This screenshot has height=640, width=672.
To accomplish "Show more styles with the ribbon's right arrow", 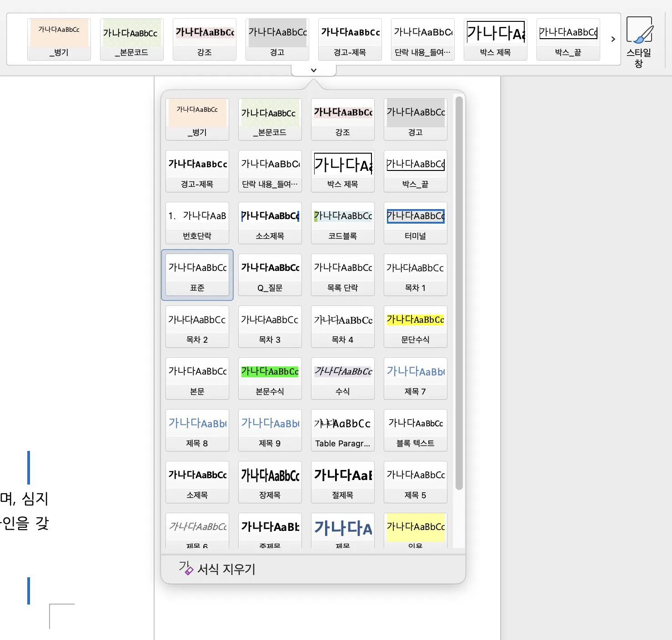I will tap(613, 39).
